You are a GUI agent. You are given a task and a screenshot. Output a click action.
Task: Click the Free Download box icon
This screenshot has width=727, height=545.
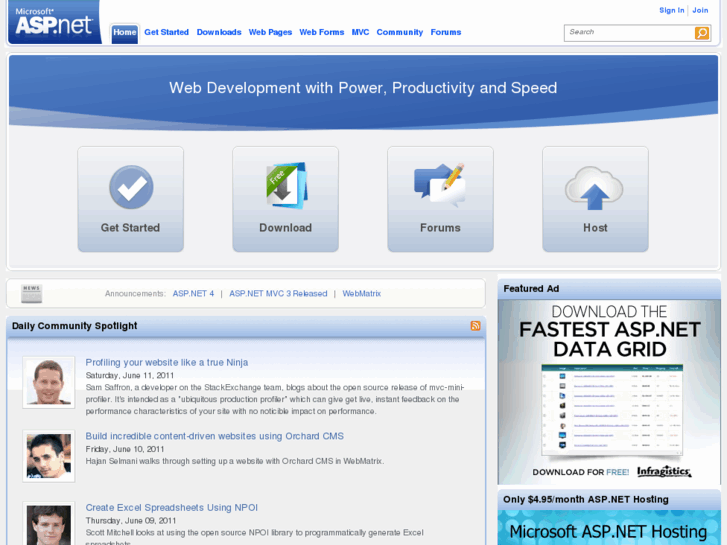tap(286, 185)
